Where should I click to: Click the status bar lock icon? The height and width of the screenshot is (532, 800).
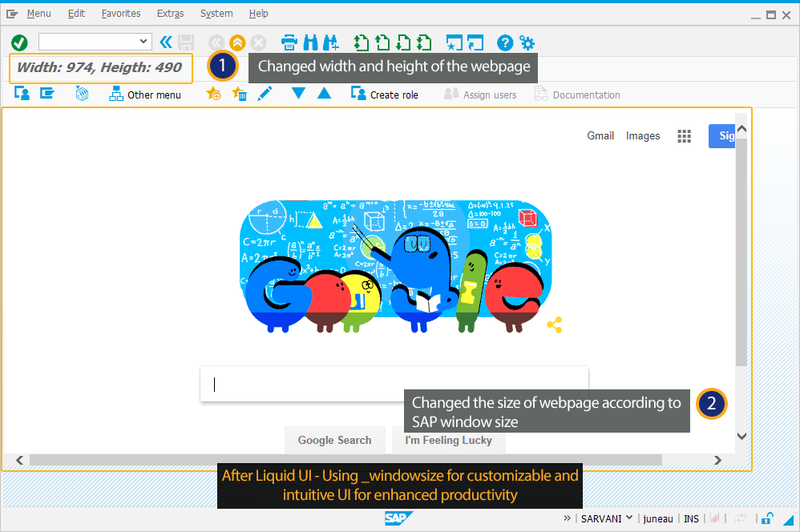tap(767, 518)
